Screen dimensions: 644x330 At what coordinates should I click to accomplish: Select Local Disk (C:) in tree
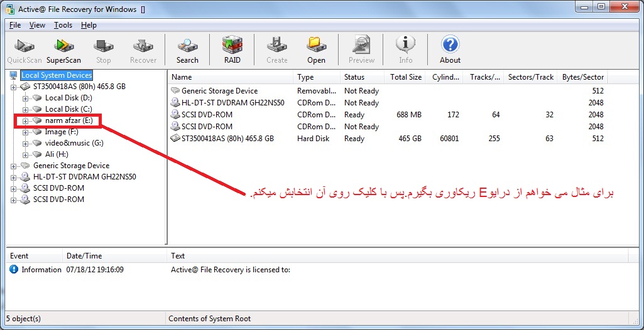coord(68,109)
